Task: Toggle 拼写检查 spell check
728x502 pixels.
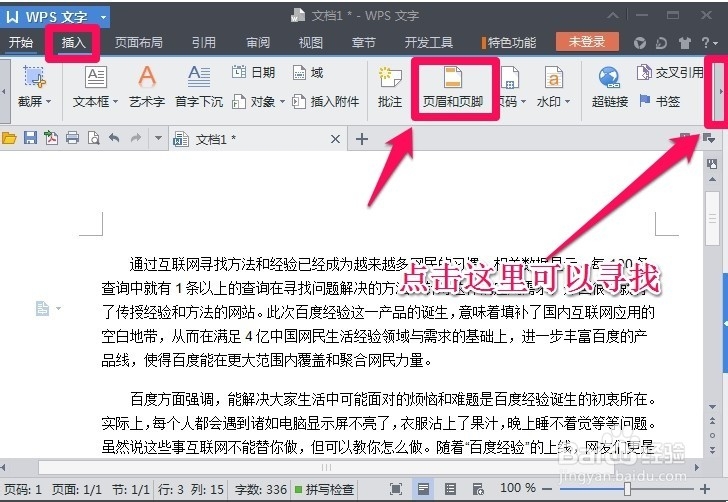Action: pyautogui.click(x=325, y=489)
